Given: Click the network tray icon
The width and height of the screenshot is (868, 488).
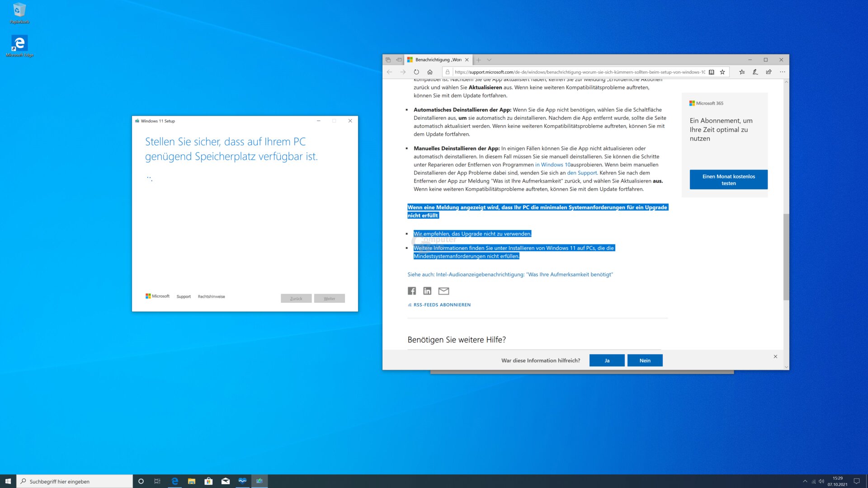Looking at the screenshot, I should tap(814, 482).
